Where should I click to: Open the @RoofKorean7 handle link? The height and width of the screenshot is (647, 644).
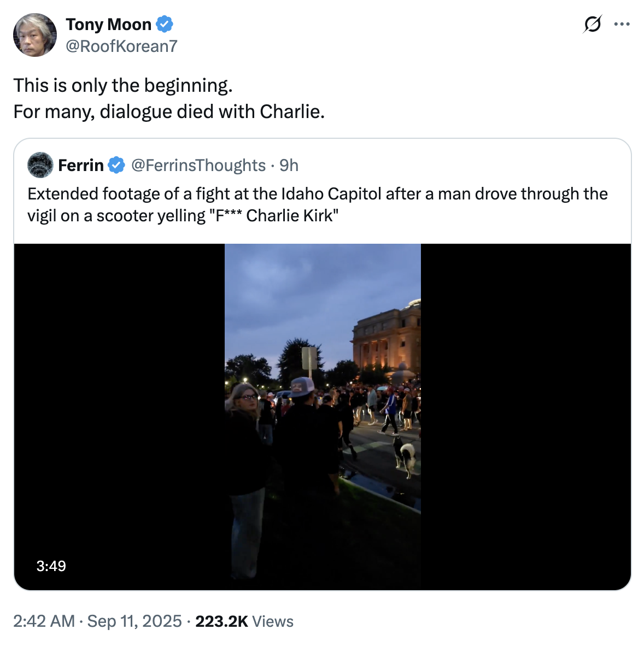121,46
